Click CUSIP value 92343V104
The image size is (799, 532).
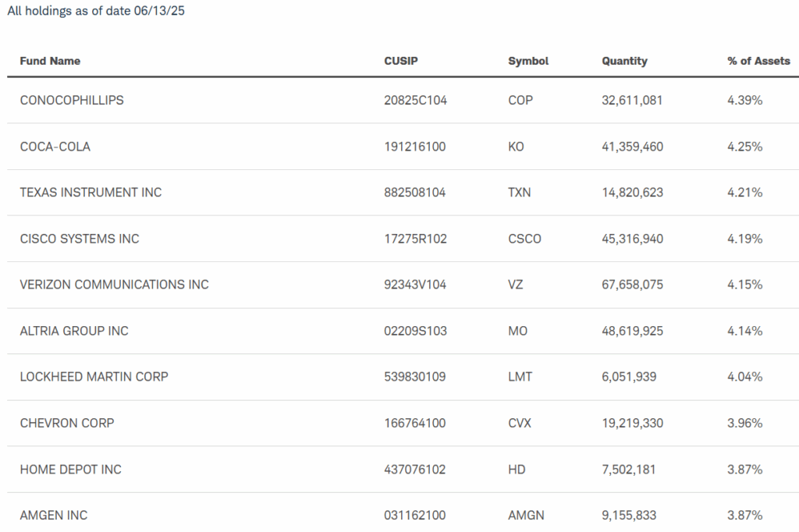(x=415, y=285)
